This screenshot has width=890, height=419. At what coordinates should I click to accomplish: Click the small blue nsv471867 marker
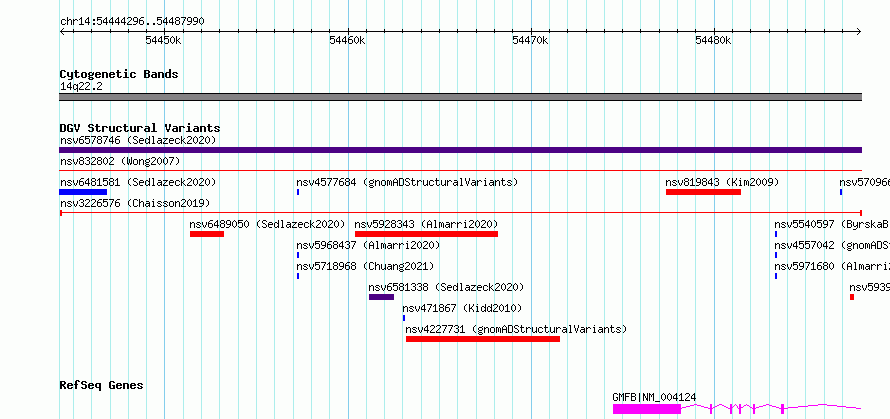click(404, 318)
